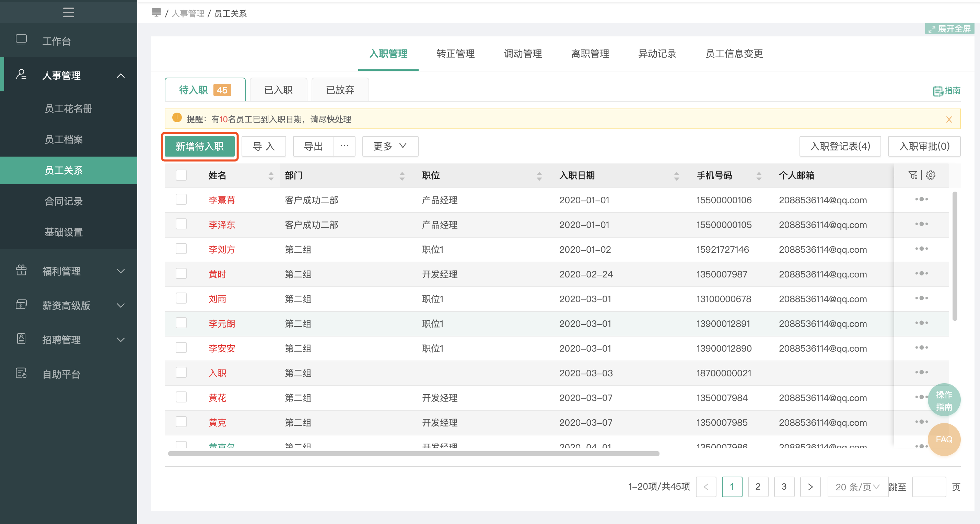The height and width of the screenshot is (524, 980).
Task: Expand the 薪资高级版 menu chevron
Action: point(120,305)
